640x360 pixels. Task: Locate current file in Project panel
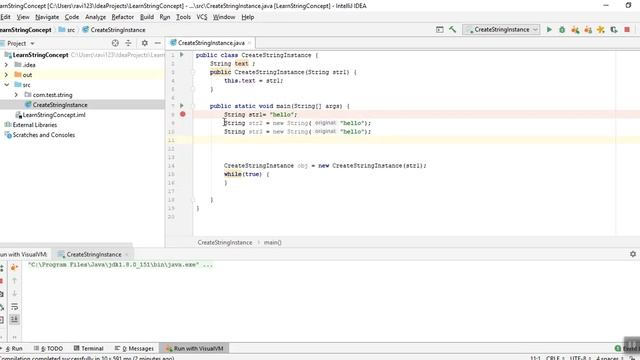(x=115, y=43)
